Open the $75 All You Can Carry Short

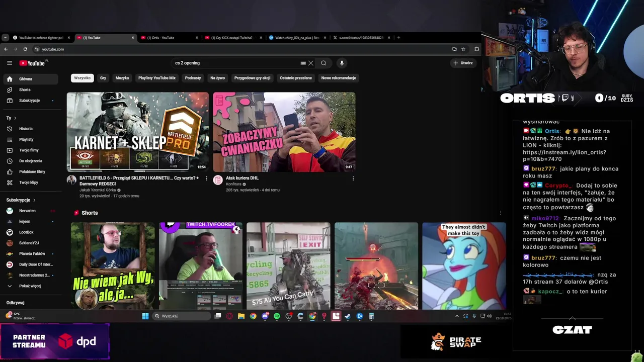click(x=288, y=266)
